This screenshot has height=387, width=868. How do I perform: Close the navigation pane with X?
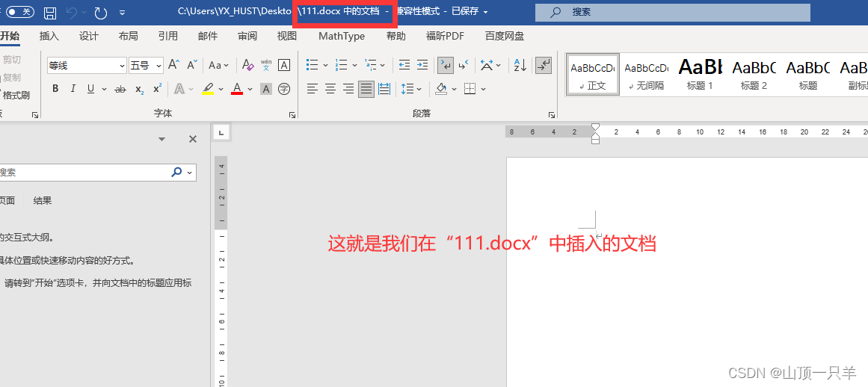tap(193, 139)
